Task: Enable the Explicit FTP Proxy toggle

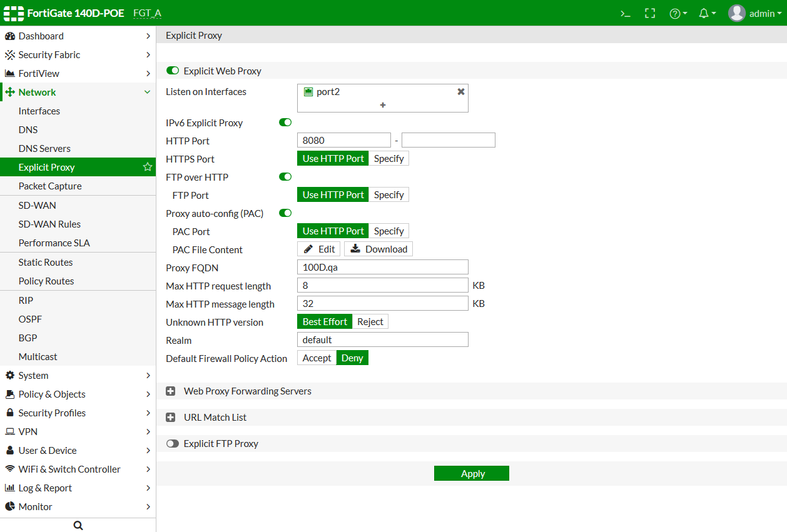Action: point(173,444)
